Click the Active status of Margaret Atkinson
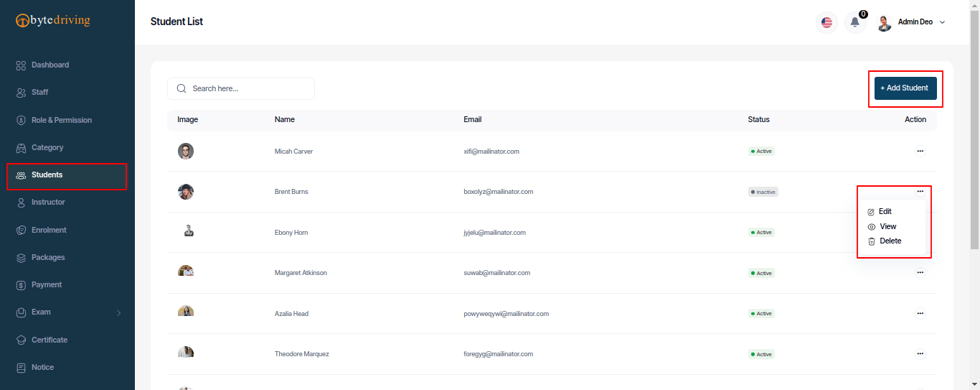The width and height of the screenshot is (980, 390). coord(761,273)
